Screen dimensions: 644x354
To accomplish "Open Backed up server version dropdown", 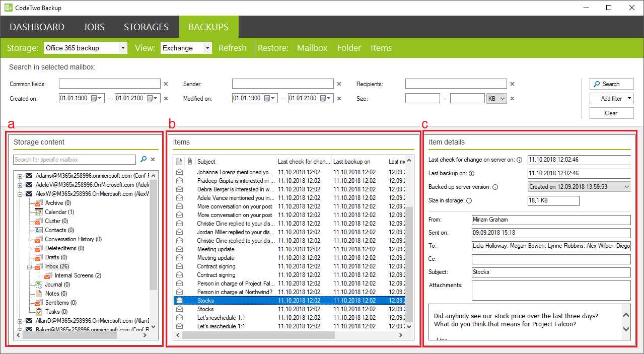I will (x=579, y=187).
